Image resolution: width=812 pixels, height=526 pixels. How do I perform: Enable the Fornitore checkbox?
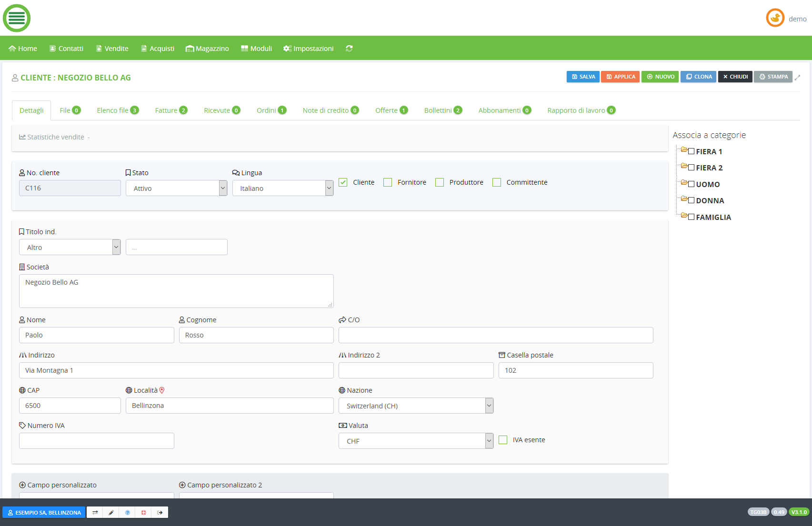tap(388, 182)
